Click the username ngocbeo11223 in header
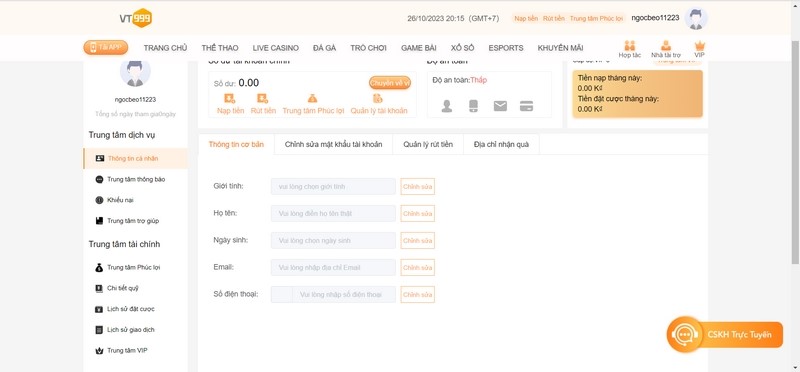Screen dimensions: 800x372 pos(655,18)
